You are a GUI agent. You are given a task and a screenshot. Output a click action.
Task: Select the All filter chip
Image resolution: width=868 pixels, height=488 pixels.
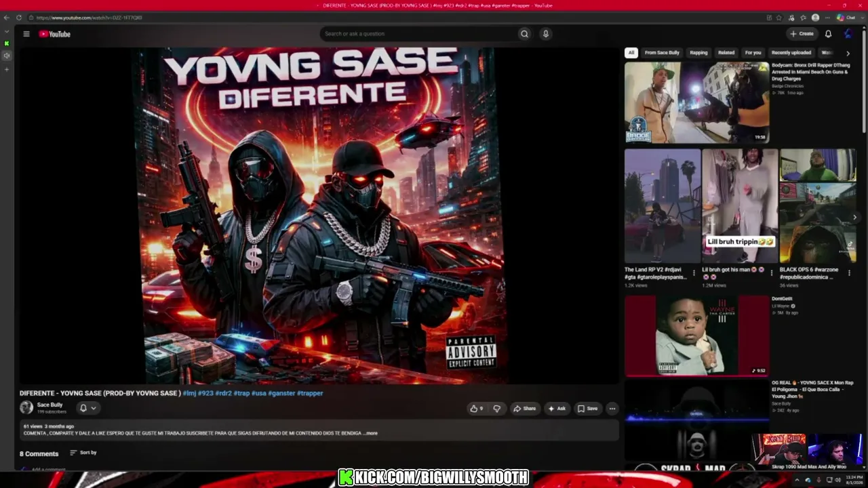click(631, 53)
